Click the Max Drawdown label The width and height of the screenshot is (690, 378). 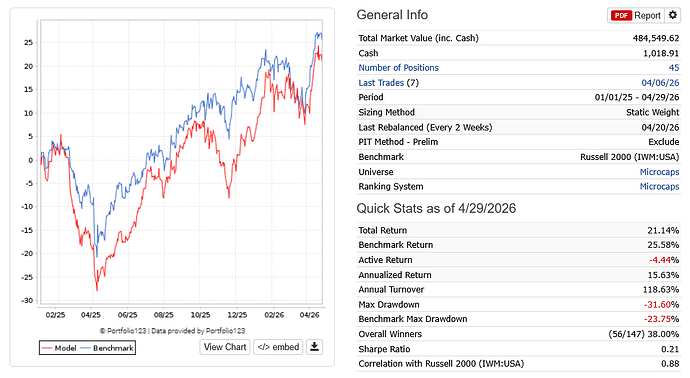(389, 305)
